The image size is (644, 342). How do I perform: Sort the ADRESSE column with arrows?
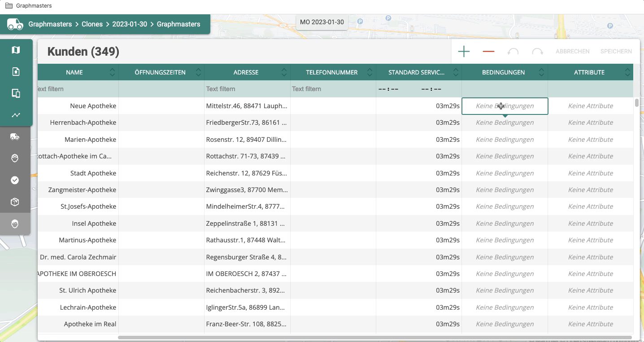(x=284, y=72)
